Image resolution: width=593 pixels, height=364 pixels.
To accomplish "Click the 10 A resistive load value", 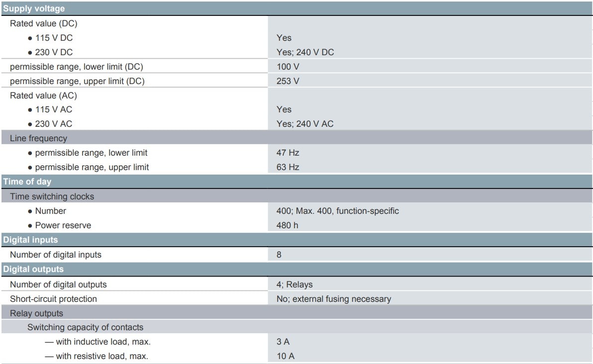I will click(x=286, y=356).
